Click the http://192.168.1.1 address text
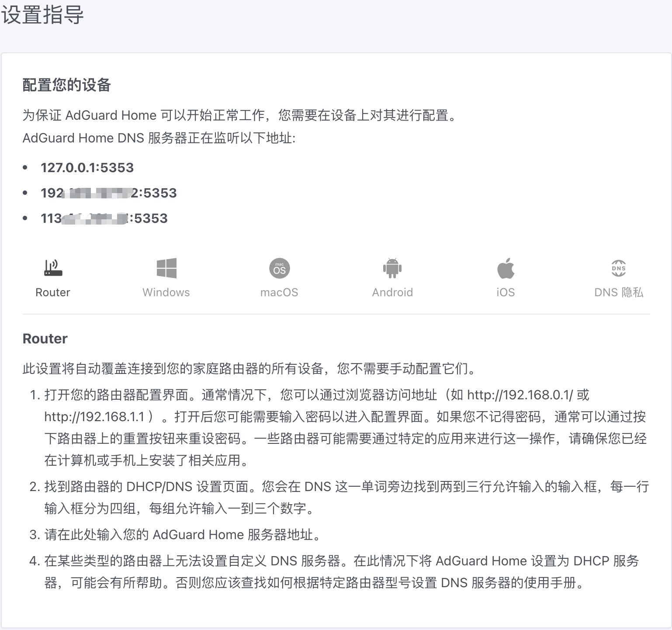This screenshot has height=630, width=672. tap(94, 417)
